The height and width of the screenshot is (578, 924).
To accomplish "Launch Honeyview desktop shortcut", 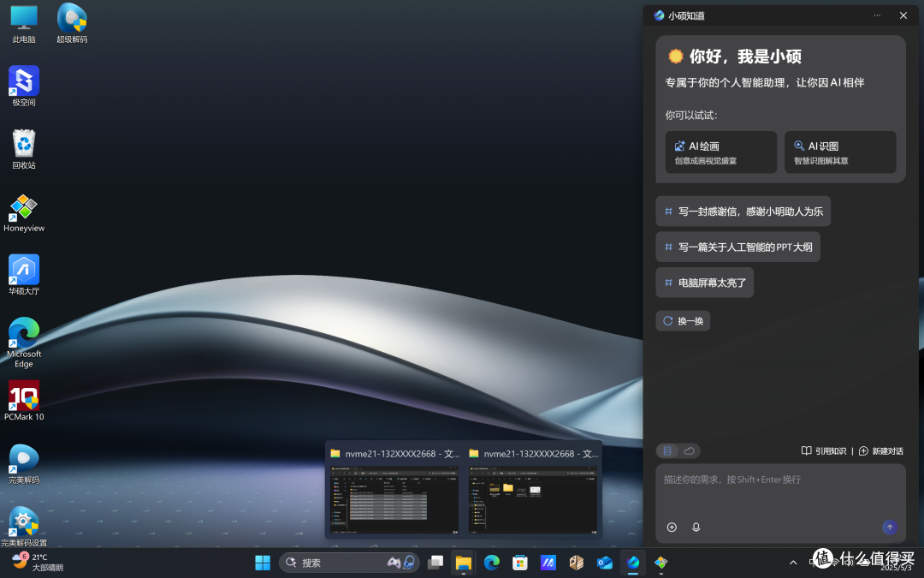I will (x=24, y=212).
